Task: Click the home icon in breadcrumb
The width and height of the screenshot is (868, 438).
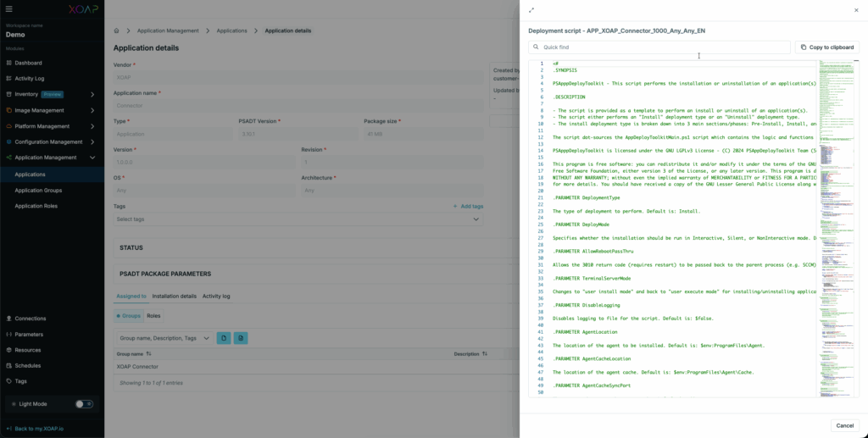Action: click(x=117, y=30)
